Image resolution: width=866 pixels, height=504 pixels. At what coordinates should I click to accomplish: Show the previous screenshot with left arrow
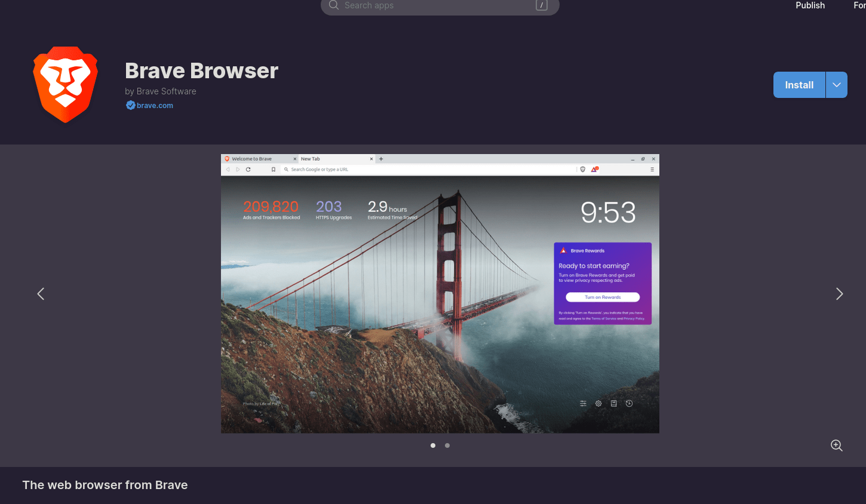pos(41,294)
